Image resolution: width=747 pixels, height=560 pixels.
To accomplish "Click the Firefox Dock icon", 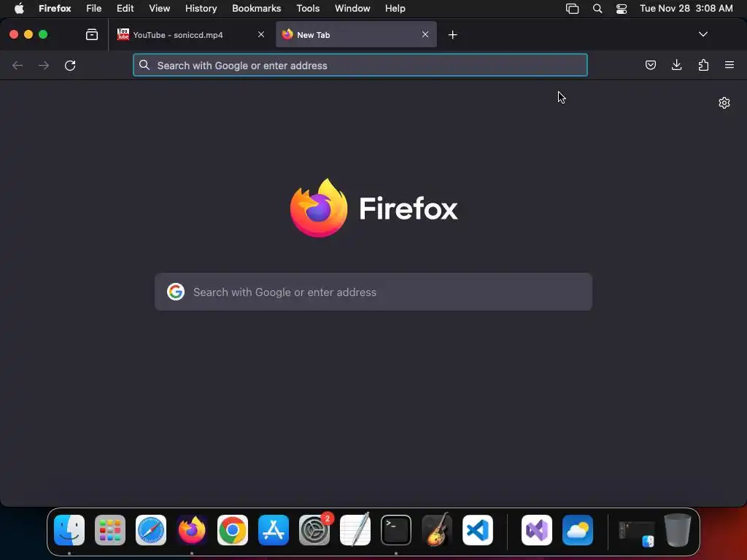I will [x=192, y=530].
